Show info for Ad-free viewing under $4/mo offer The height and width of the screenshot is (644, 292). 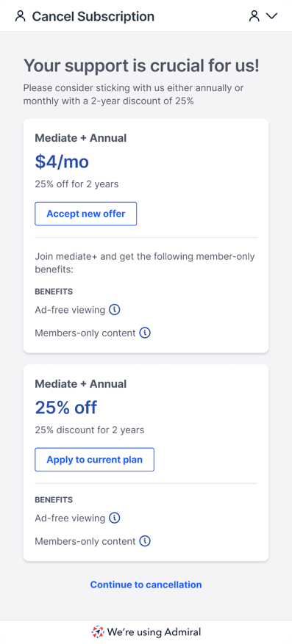click(114, 310)
